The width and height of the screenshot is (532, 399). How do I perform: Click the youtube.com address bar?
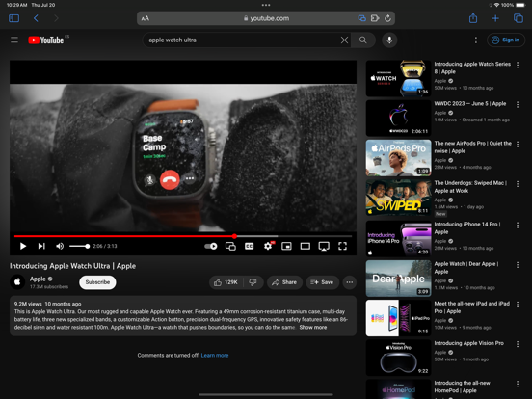(266, 18)
